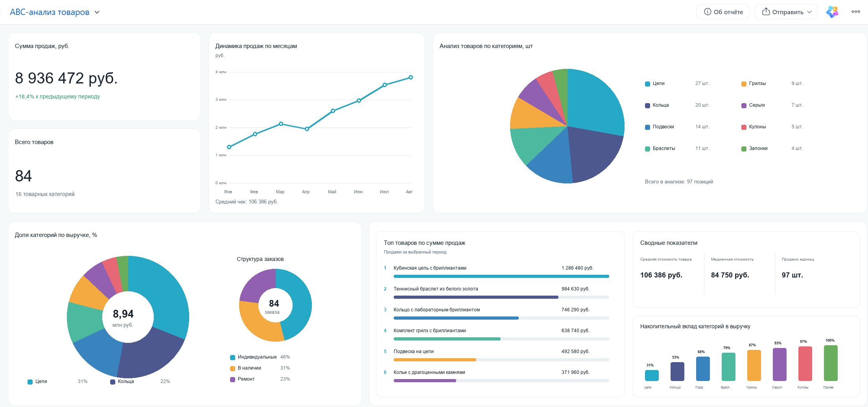
Task: Open the AI assistant sparkle icon
Action: 832,12
